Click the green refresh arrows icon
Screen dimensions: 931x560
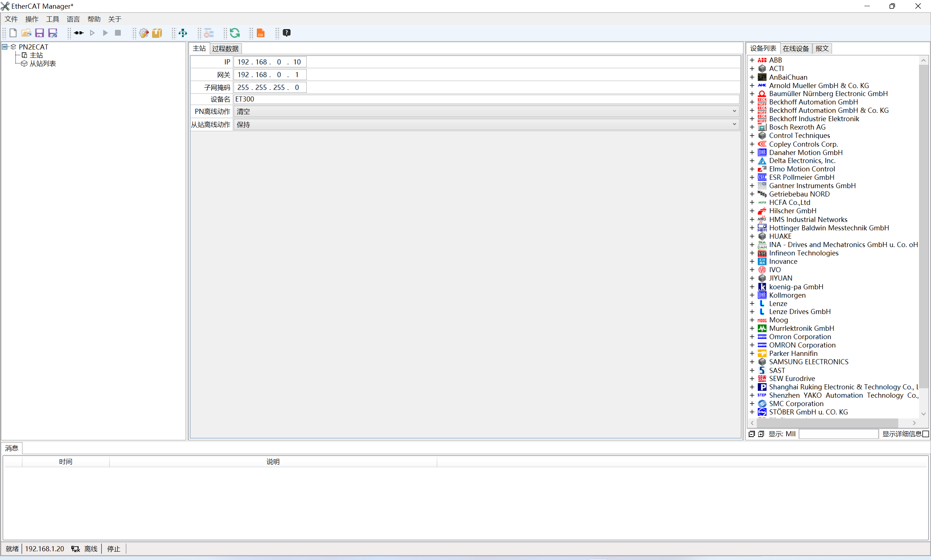click(x=235, y=33)
